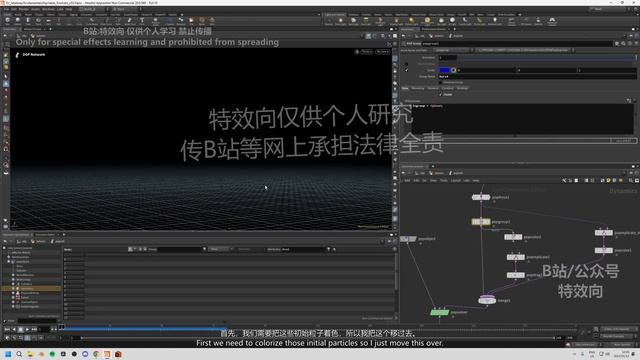Open network view Tools menu
This screenshot has width=640, height=360.
(444, 180)
